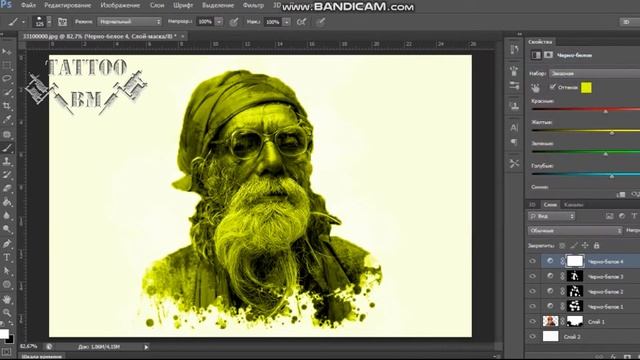Toggle adjustment layer filter icon in Layers
Screen dimensions: 640x360
click(x=622, y=216)
